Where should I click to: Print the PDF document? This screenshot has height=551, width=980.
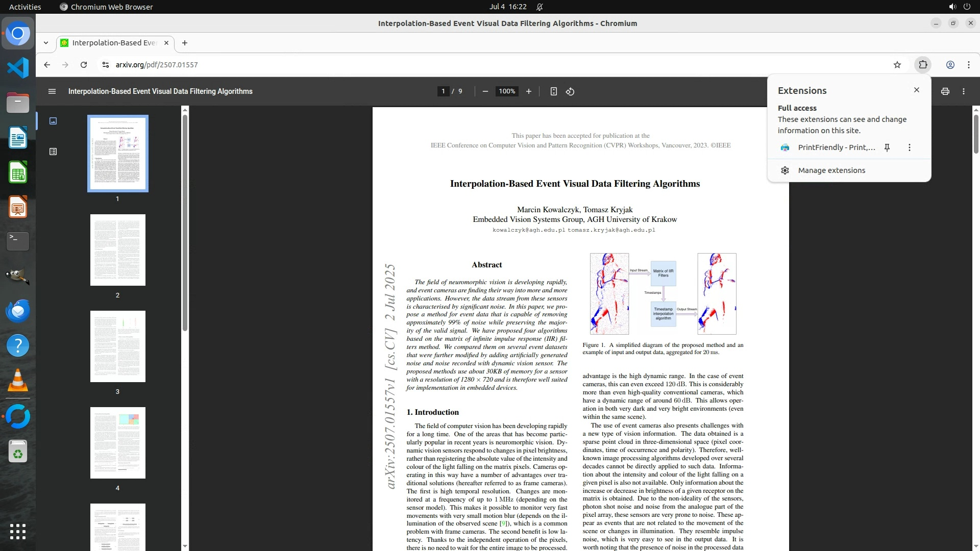945,91
